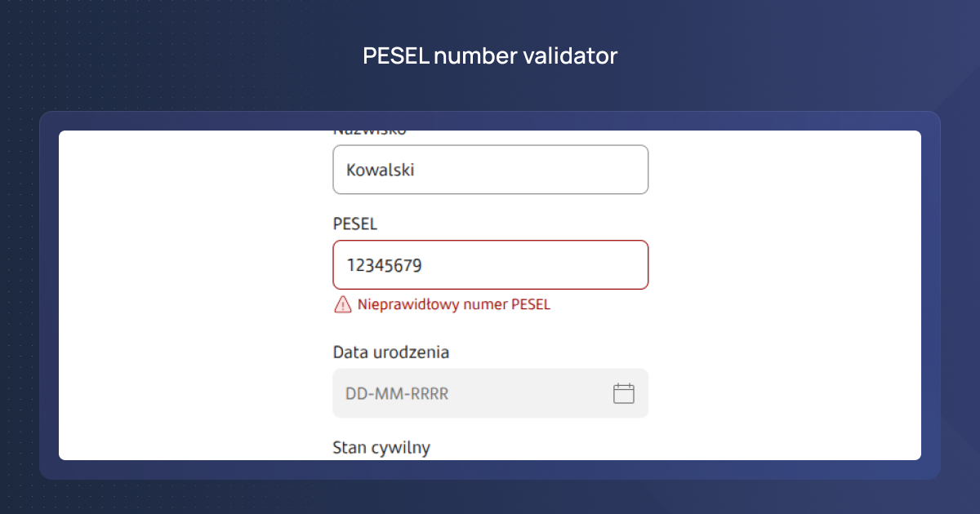Click the PESEL field label
This screenshot has height=514, width=980.
pos(355,224)
